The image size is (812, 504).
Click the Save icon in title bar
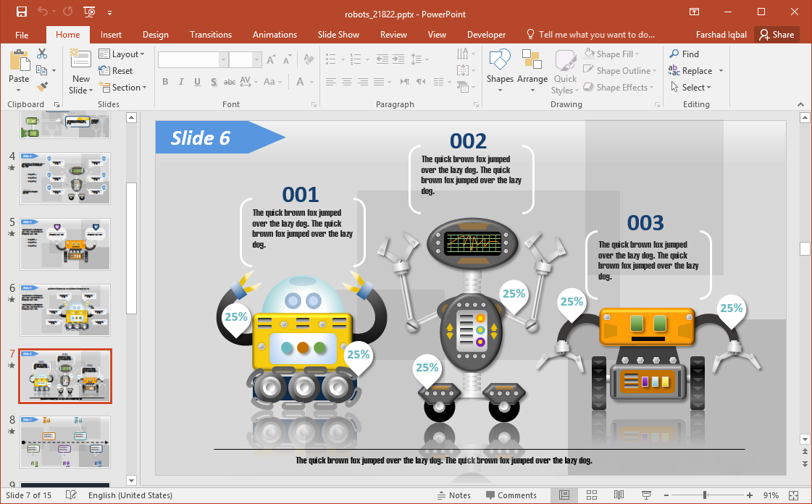click(x=21, y=12)
